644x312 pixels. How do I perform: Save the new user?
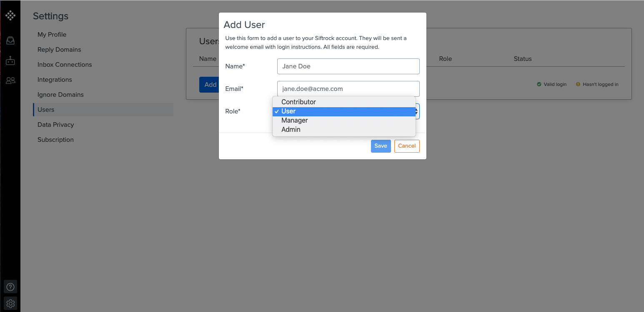381,146
